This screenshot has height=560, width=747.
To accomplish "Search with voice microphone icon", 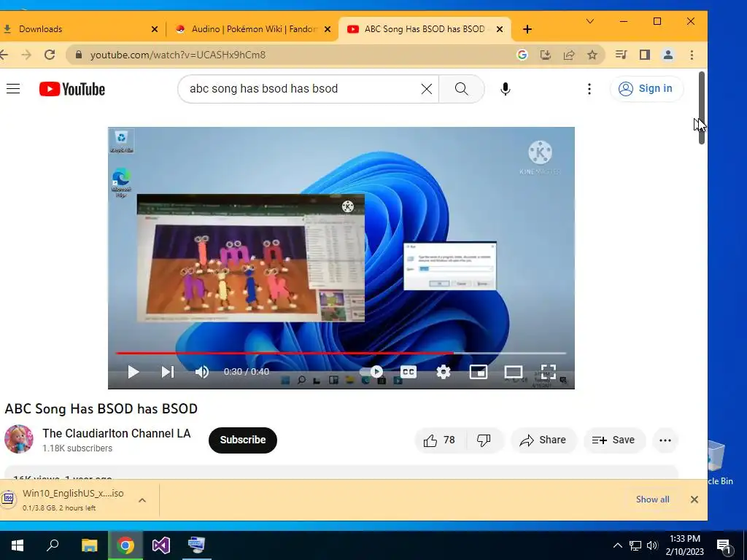I will pyautogui.click(x=506, y=89).
